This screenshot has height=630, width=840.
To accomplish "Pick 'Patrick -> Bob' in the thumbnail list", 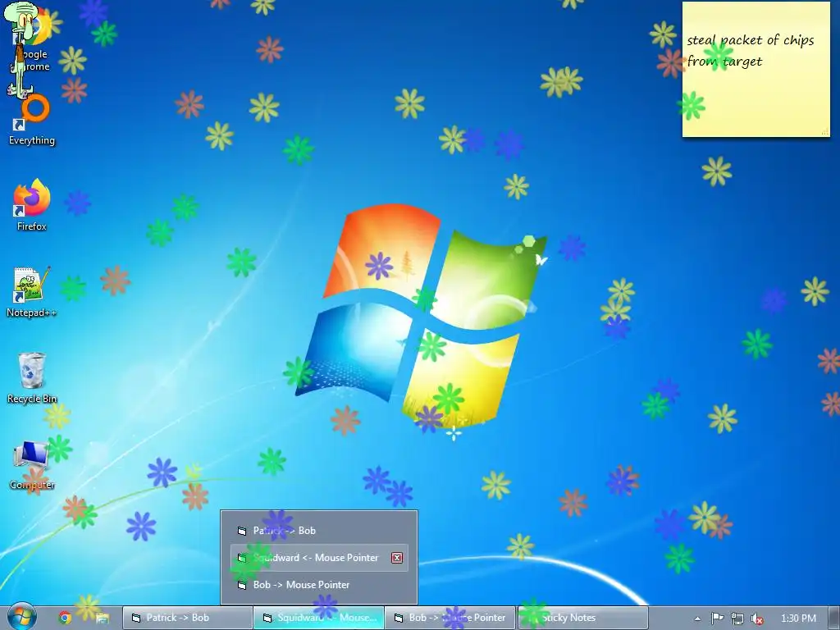I will point(319,531).
